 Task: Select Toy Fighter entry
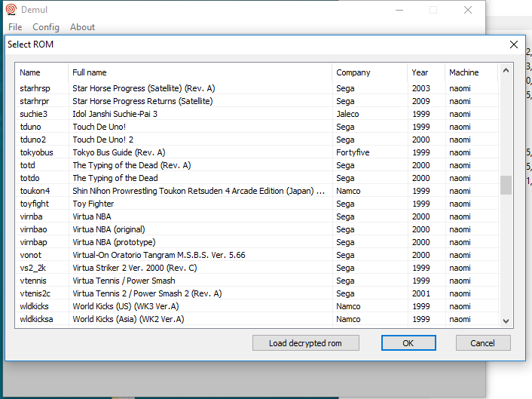257,204
